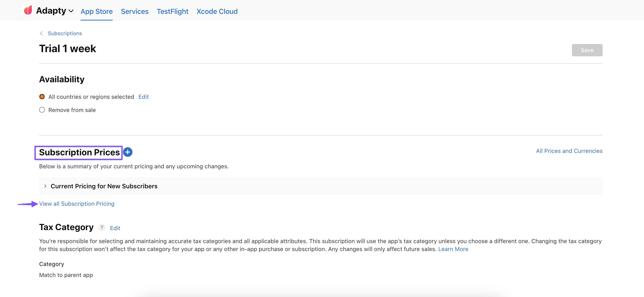
Task: Open All Prices and Currencies link
Action: point(569,151)
